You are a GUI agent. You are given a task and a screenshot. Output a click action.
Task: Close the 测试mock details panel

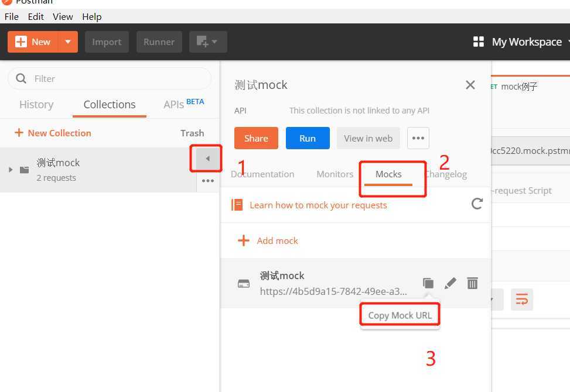tap(470, 85)
